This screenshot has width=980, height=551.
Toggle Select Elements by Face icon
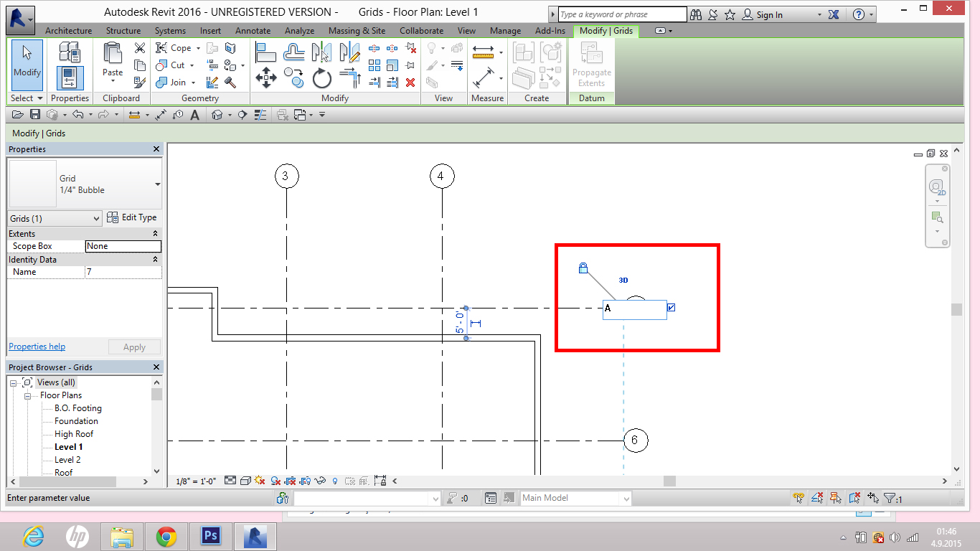click(x=854, y=498)
